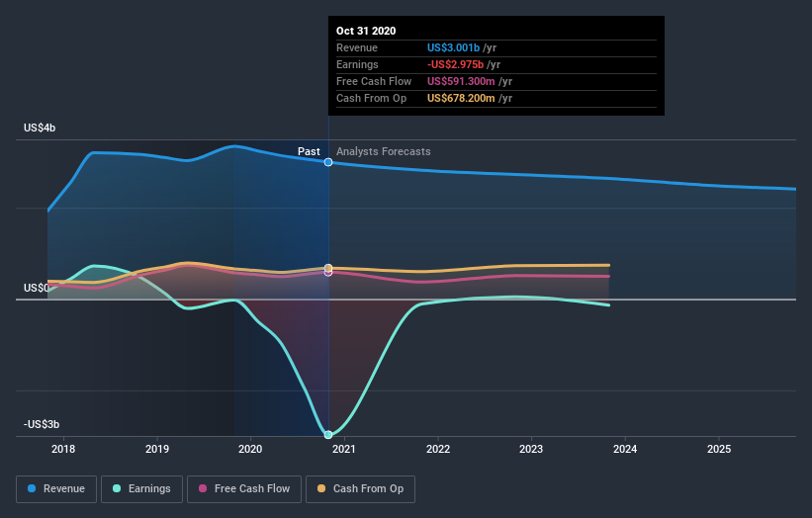Screen dimensions: 812x518
Task: Select the 2023 x-axis label
Action: pyautogui.click(x=531, y=449)
